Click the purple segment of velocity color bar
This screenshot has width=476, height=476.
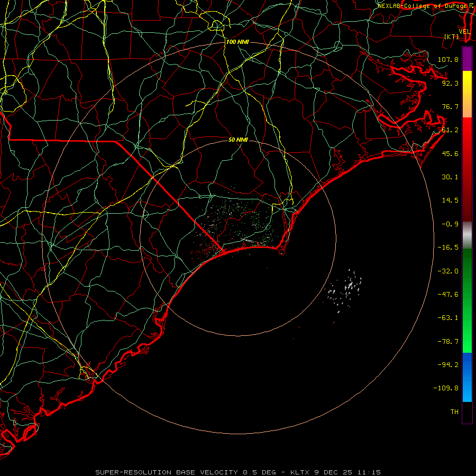[467, 59]
